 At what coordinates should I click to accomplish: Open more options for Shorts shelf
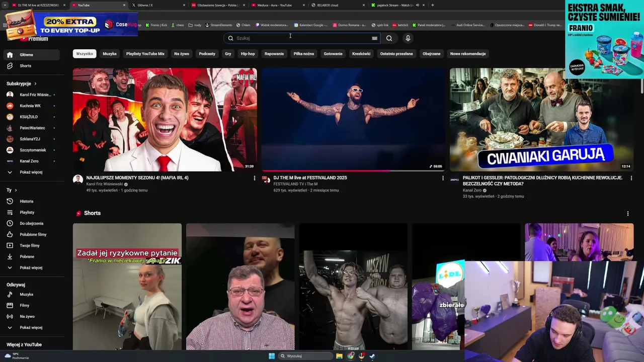(627, 214)
